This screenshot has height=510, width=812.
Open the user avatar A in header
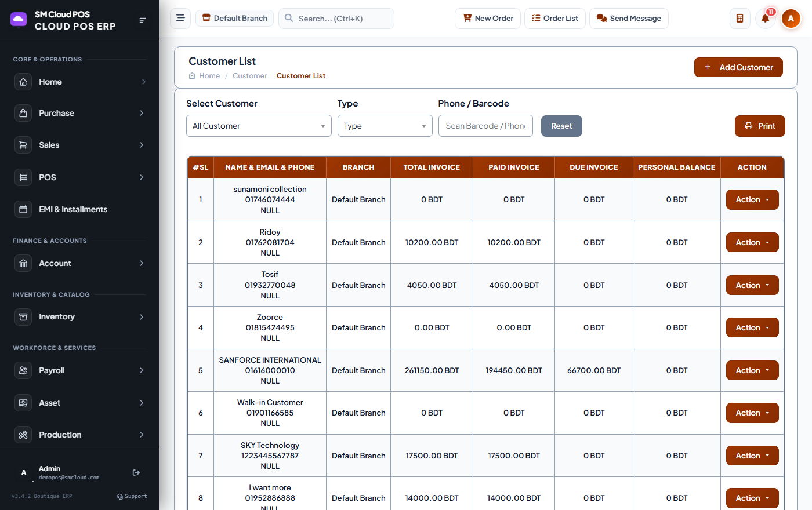(x=791, y=19)
